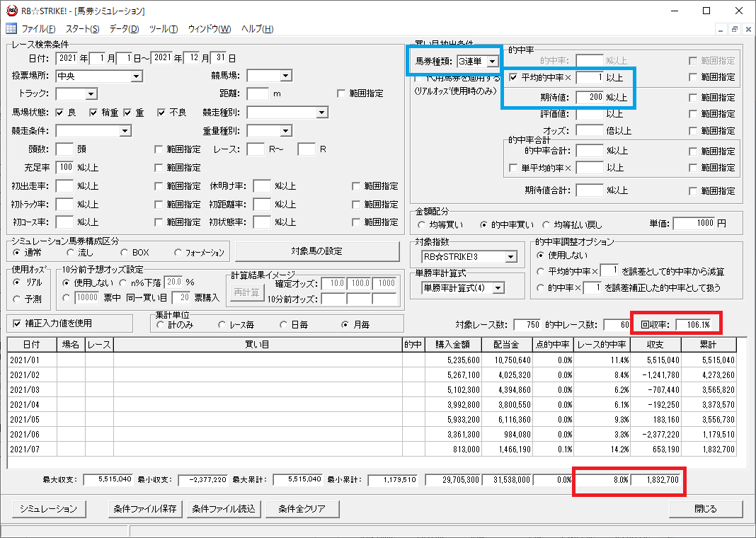Open the トラック dropdown
Viewport: 756px width, 538px height.
click(91, 94)
